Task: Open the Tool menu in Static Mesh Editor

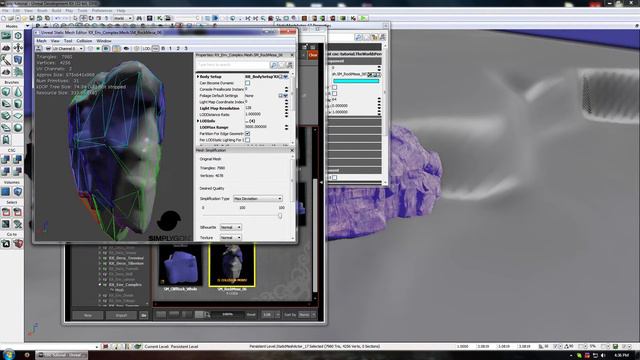Action: [68, 41]
